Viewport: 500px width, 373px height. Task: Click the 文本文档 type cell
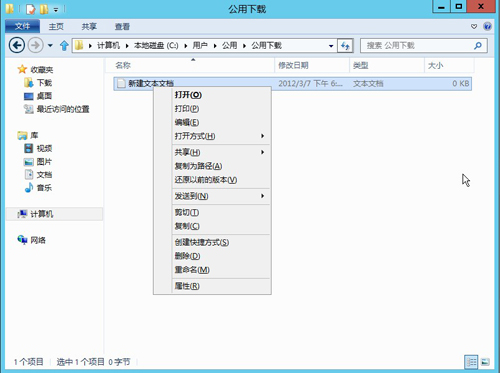click(368, 84)
